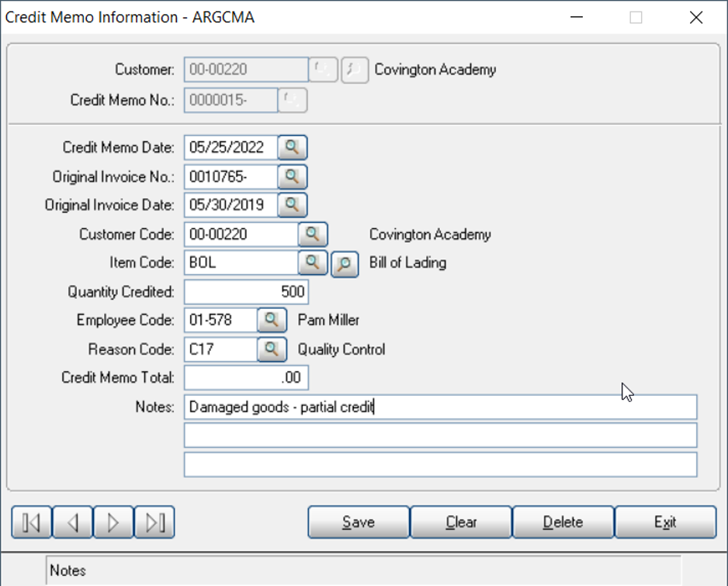Save the credit memo
The width and height of the screenshot is (728, 586).
(x=359, y=522)
